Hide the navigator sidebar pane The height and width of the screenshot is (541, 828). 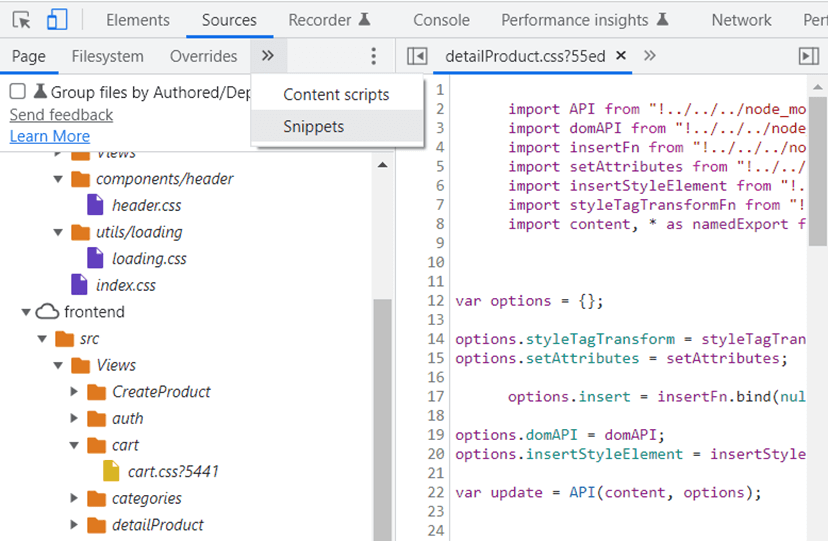pos(418,57)
